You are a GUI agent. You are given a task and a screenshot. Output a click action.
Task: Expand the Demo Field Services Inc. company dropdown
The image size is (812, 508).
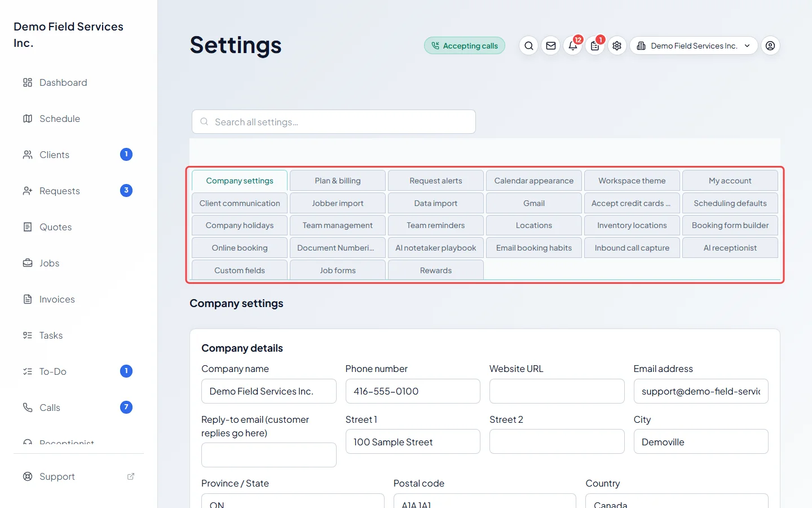[694, 46]
